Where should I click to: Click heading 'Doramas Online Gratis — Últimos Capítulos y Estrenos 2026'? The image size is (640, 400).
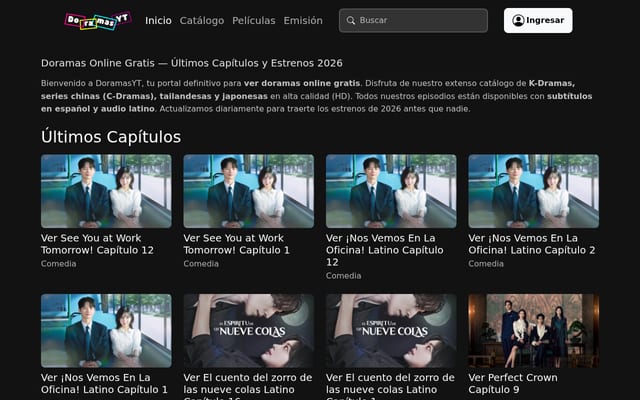pyautogui.click(x=192, y=63)
